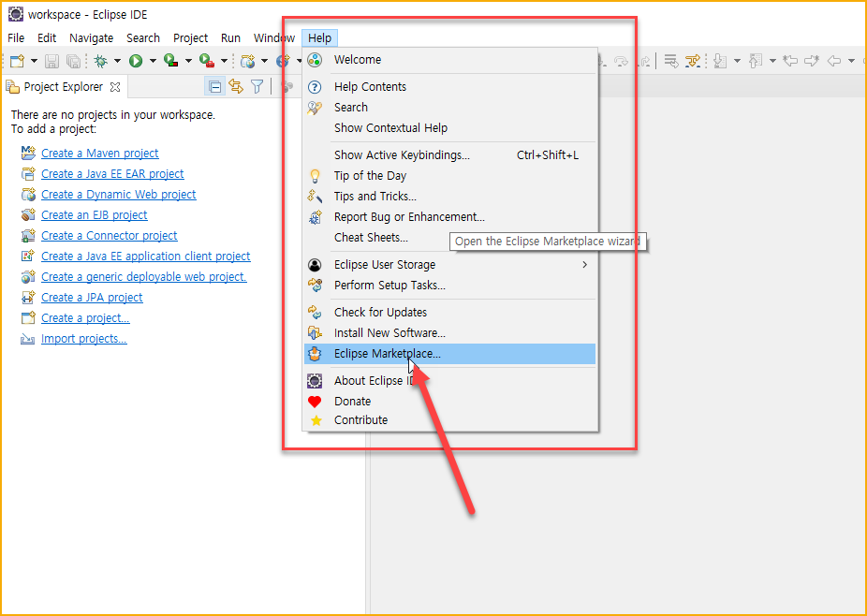Image resolution: width=867 pixels, height=616 pixels.
Task: Open the Run menu
Action: point(230,38)
